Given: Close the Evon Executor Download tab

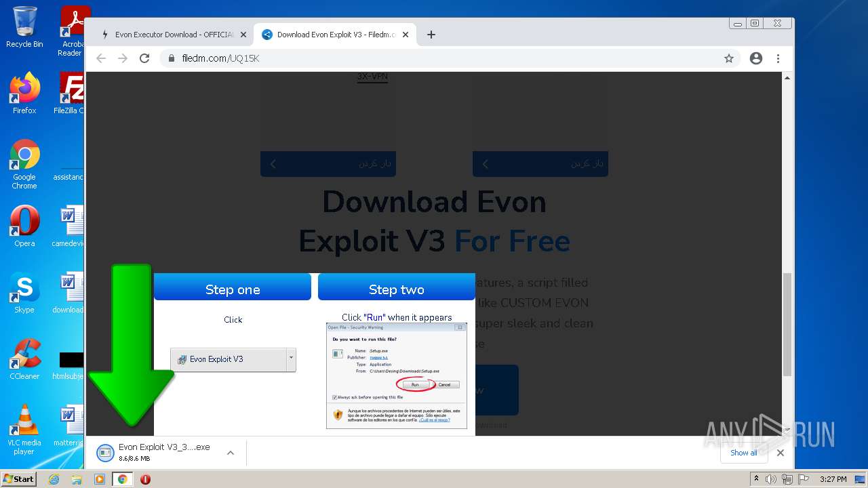Looking at the screenshot, I should 243,35.
